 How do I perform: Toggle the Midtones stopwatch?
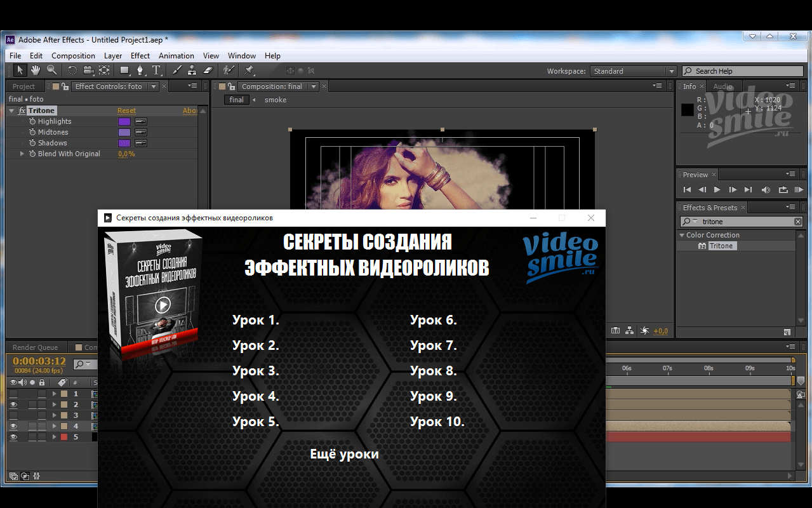32,132
